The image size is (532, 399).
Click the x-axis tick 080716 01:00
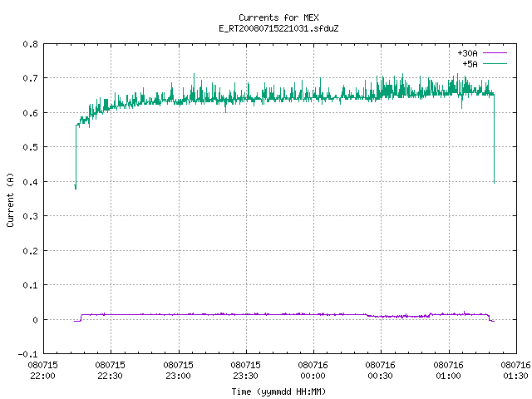(x=449, y=370)
